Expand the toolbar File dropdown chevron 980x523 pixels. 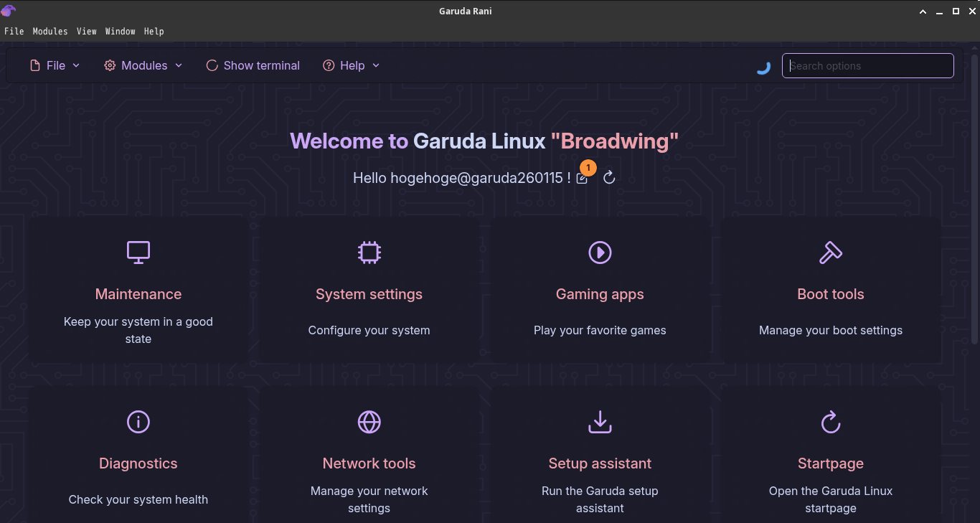click(76, 65)
